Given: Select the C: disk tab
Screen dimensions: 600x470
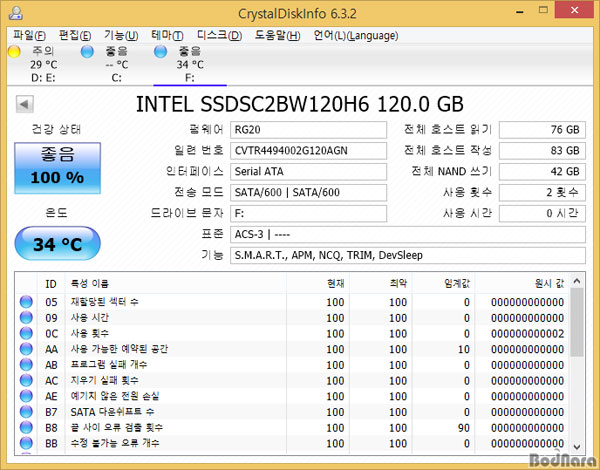Looking at the screenshot, I should 117,64.
